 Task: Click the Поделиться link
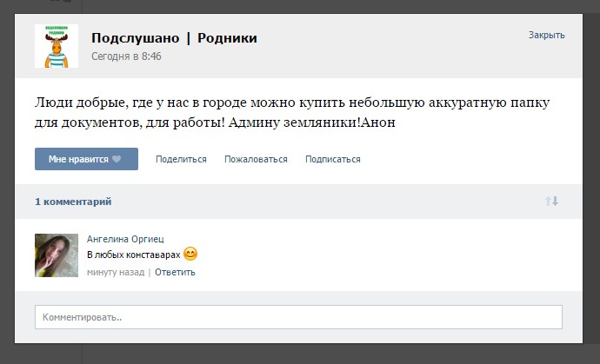tap(181, 160)
